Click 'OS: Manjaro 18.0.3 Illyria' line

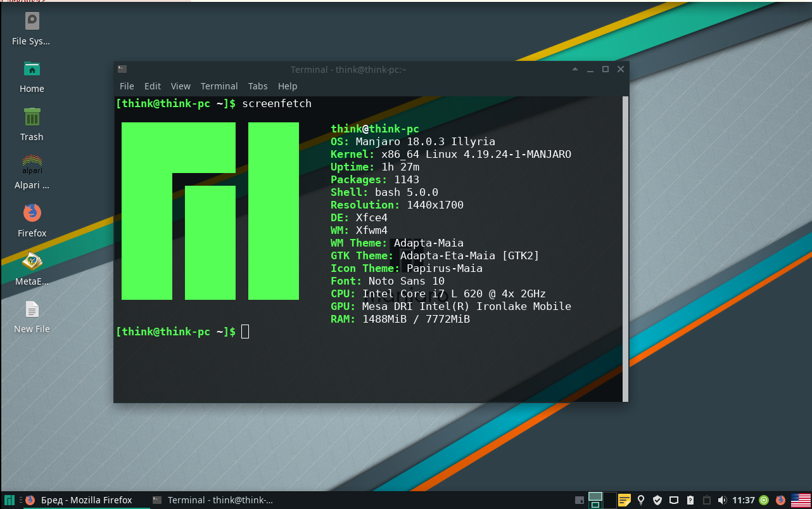point(413,141)
